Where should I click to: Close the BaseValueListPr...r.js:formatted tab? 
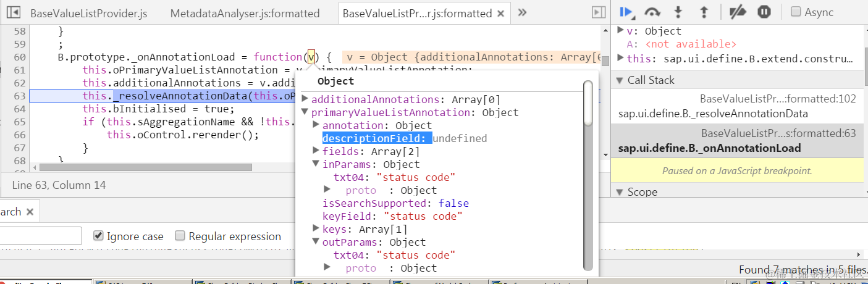501,13
